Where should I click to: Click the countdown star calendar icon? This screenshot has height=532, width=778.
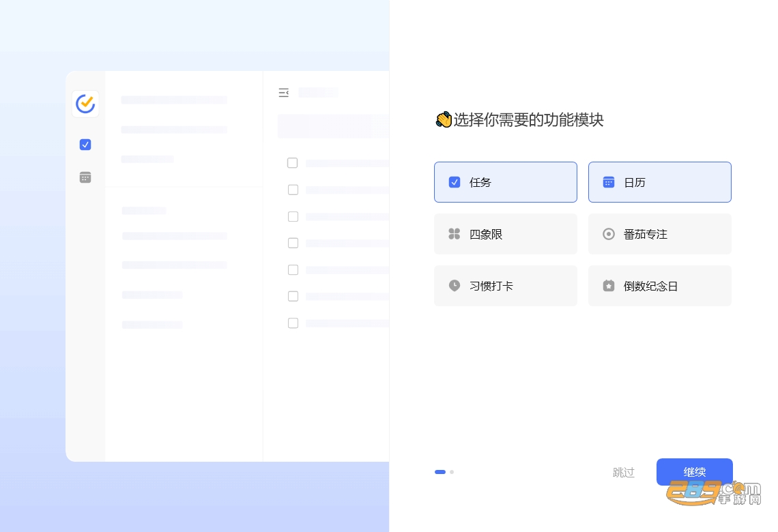608,286
